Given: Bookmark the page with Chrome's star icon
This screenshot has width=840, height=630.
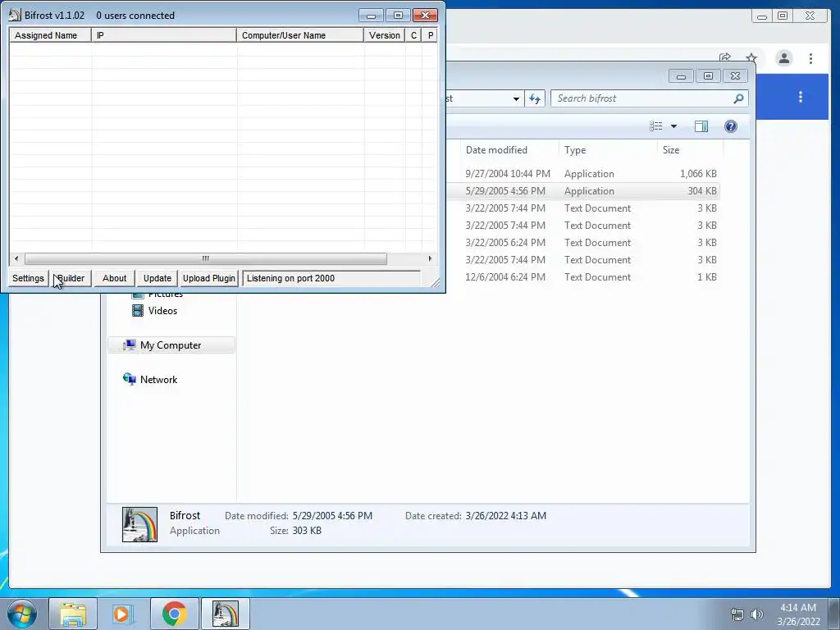Looking at the screenshot, I should click(751, 58).
